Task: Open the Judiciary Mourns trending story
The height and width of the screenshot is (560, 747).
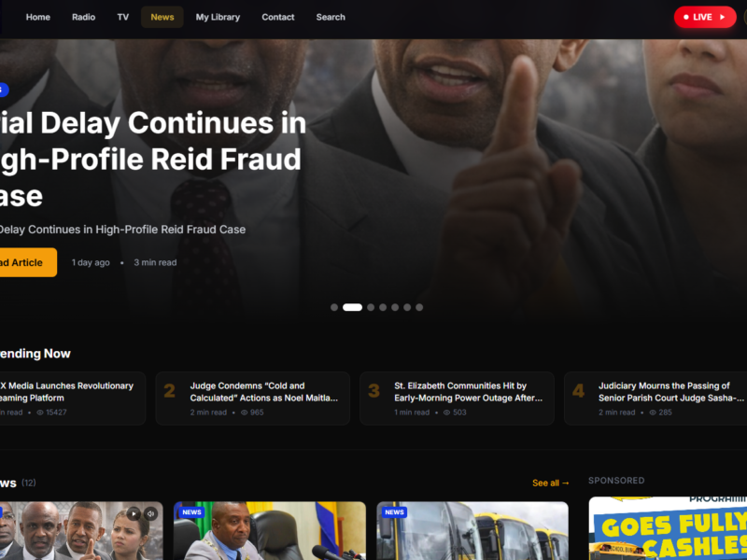Action: click(655, 399)
